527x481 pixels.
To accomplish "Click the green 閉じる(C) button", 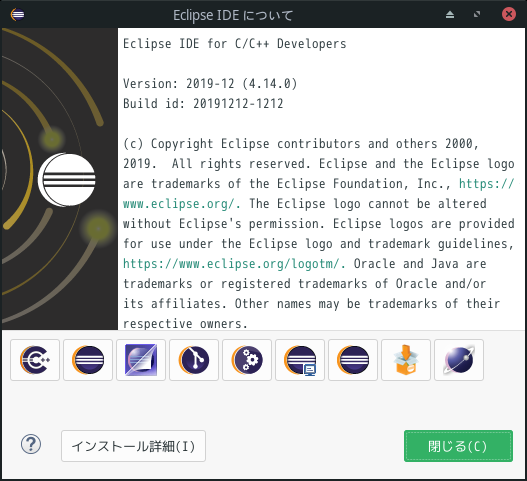I will [458, 446].
